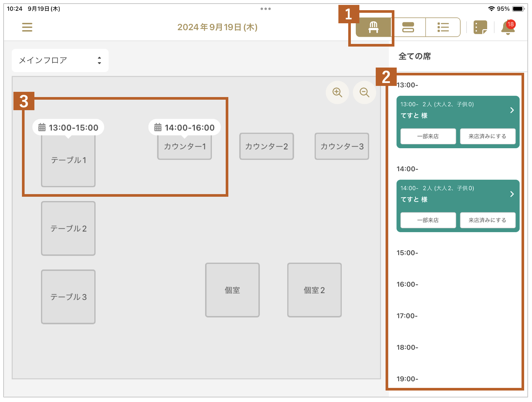Mark the 13:00 reservation as 来店済みにする
532x402 pixels.
tap(487, 136)
